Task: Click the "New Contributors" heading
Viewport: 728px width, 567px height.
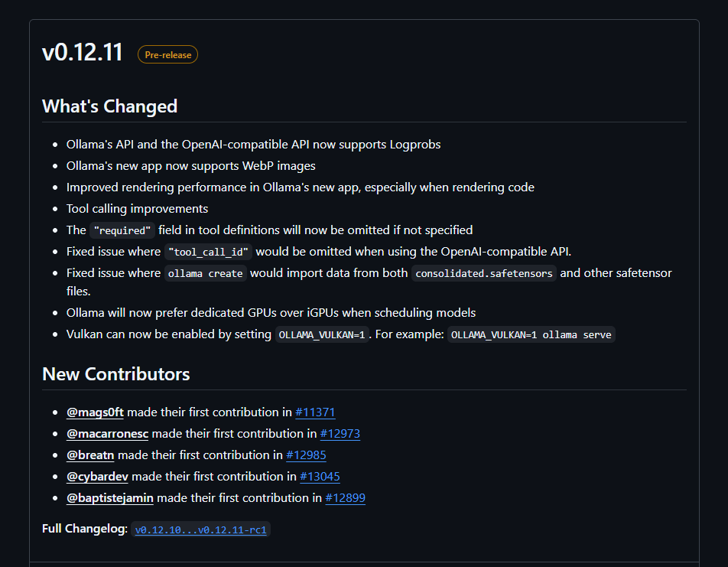Action: pyautogui.click(x=115, y=374)
